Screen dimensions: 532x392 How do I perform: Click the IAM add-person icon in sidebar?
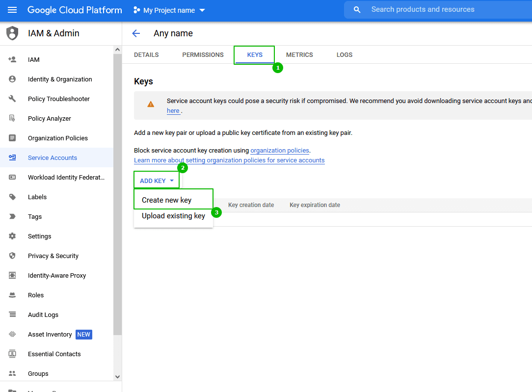click(x=12, y=59)
